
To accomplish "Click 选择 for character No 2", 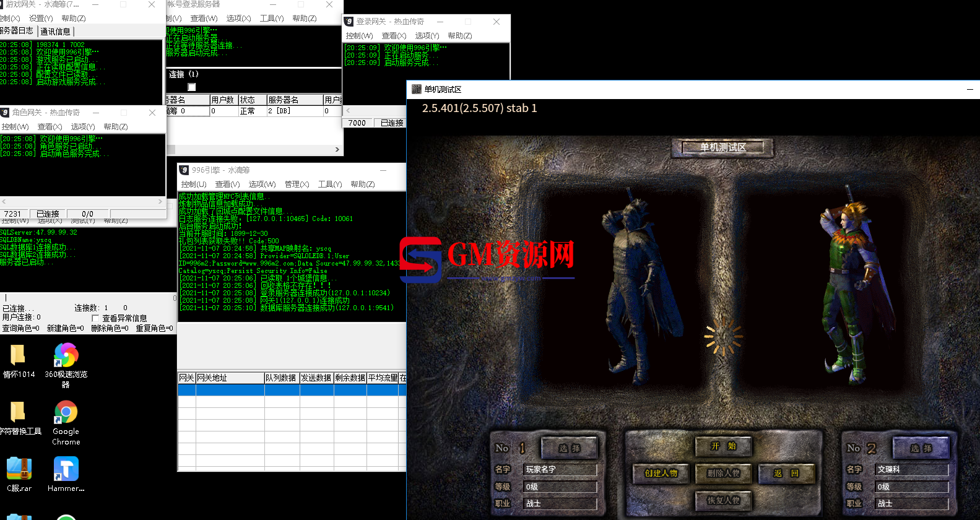I will 921,448.
